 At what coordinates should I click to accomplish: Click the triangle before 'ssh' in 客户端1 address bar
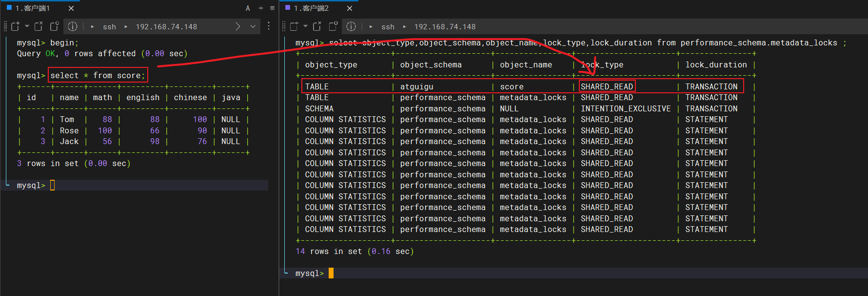[92, 27]
